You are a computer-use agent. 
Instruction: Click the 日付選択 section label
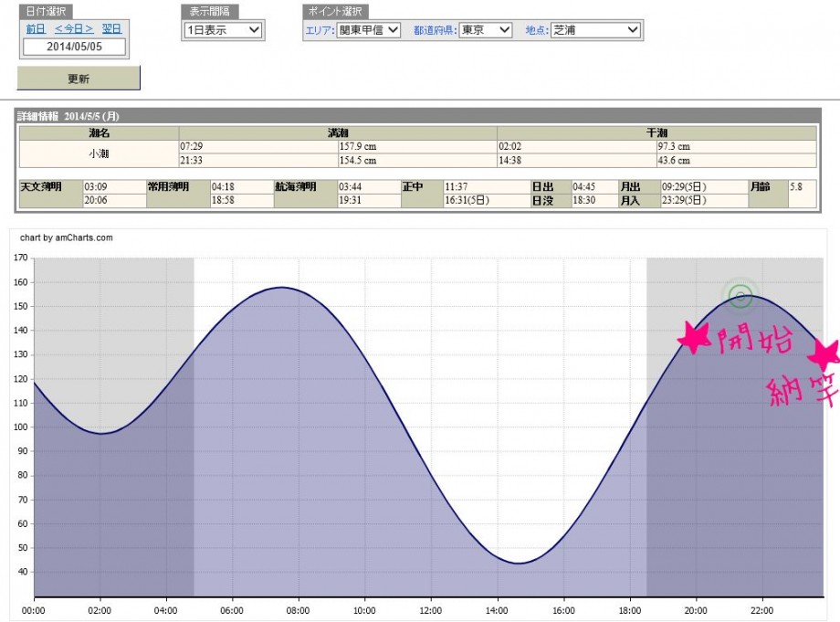click(46, 11)
